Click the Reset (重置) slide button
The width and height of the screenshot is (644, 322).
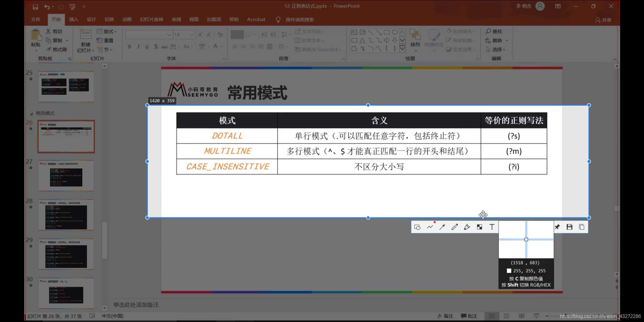click(105, 40)
